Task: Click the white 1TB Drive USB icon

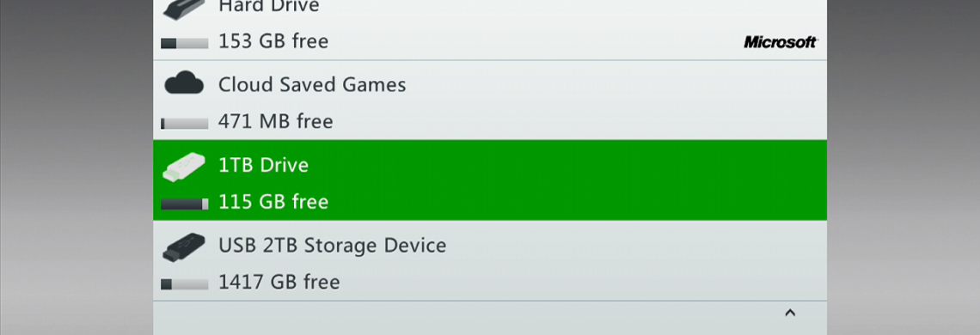Action: 184,167
